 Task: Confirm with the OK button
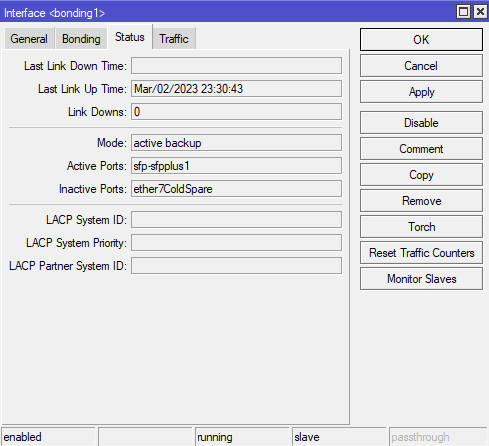coord(421,40)
